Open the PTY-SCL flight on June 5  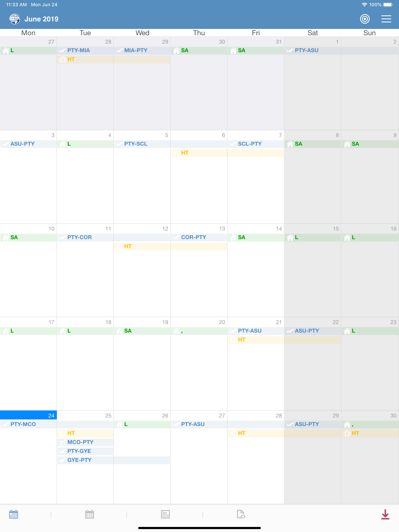coord(136,144)
